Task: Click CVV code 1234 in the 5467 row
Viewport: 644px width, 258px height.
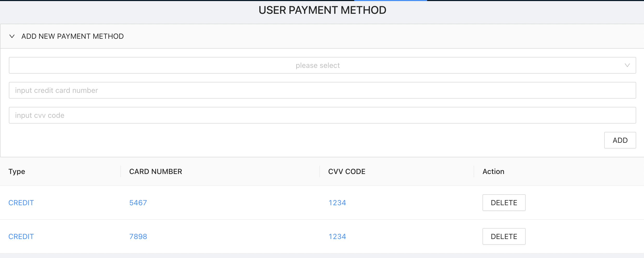Action: (x=337, y=203)
